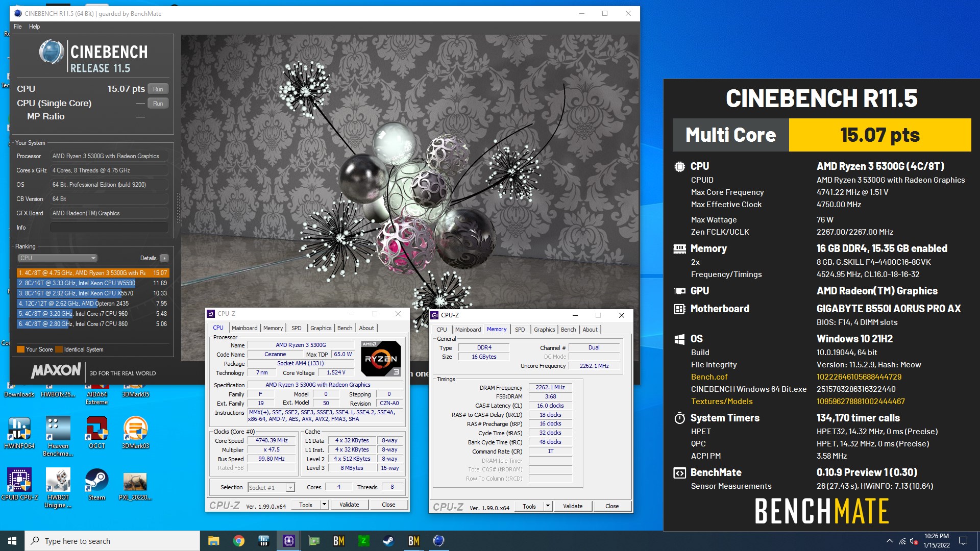
Task: Expand Tools dropdown arrow in right CPU-Z
Action: (x=548, y=507)
